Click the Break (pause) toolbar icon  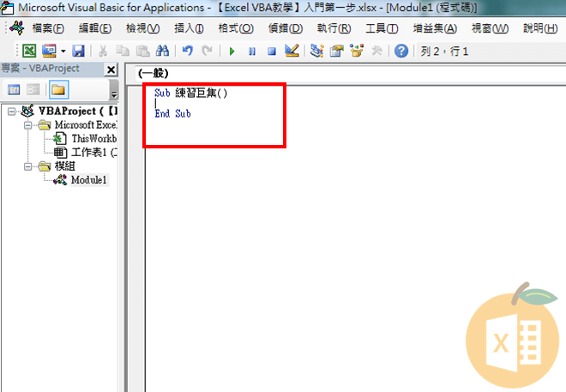[251, 51]
